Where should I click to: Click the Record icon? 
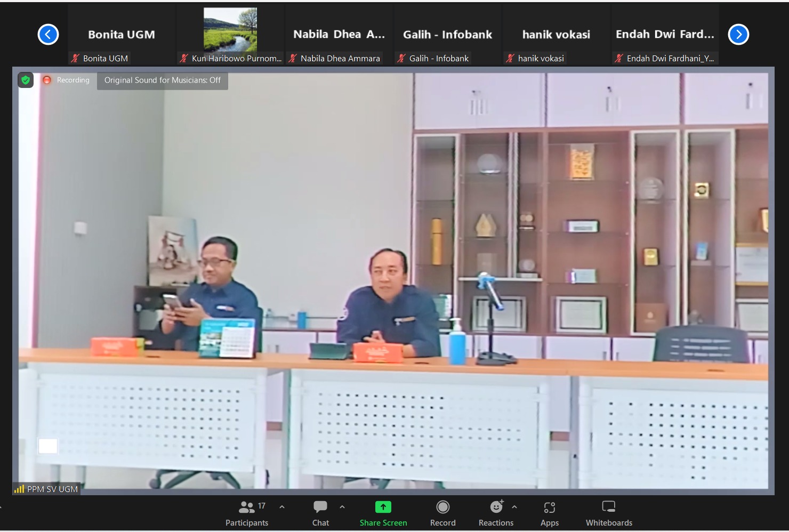pyautogui.click(x=442, y=507)
